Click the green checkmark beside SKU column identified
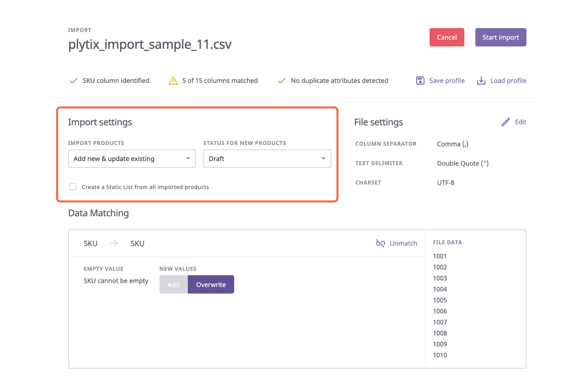Screen dimensions: 588x392 (x=73, y=80)
